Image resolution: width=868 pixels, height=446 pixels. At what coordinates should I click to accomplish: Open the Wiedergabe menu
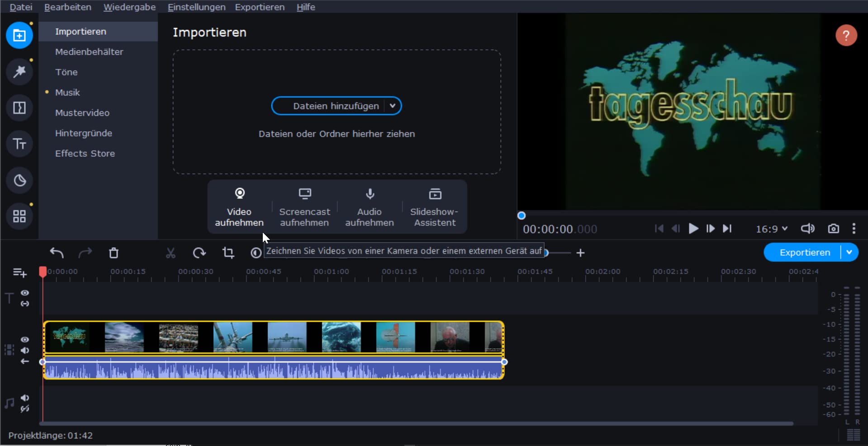(x=129, y=7)
